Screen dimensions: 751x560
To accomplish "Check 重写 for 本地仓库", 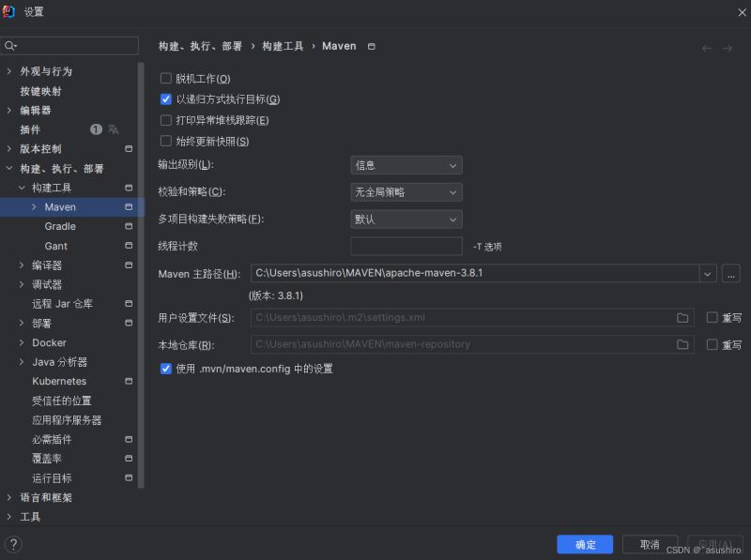I will click(713, 344).
